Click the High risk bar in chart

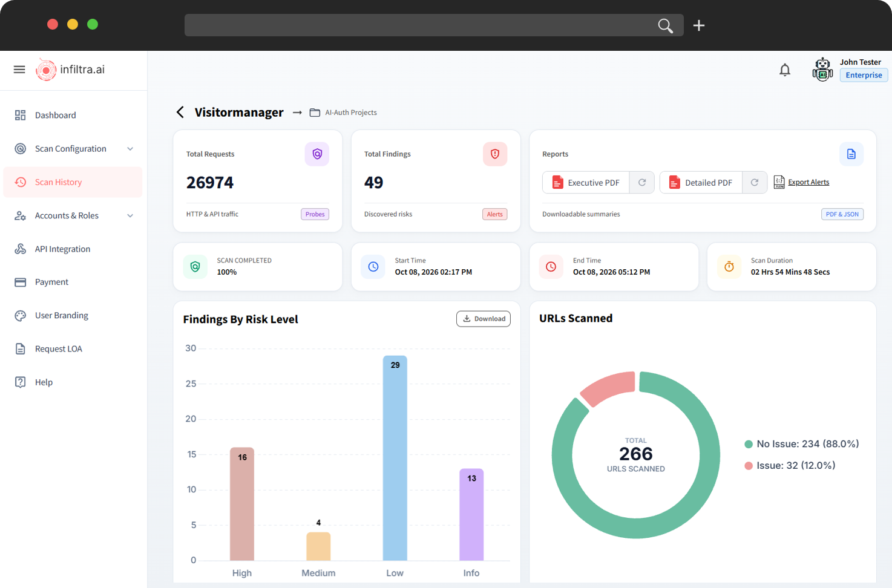pos(242,504)
